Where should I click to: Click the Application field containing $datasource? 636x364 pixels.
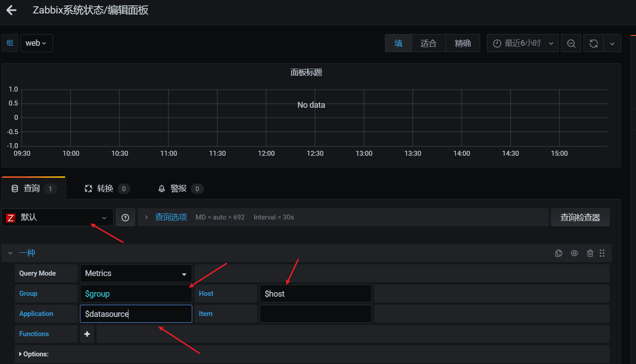(136, 314)
